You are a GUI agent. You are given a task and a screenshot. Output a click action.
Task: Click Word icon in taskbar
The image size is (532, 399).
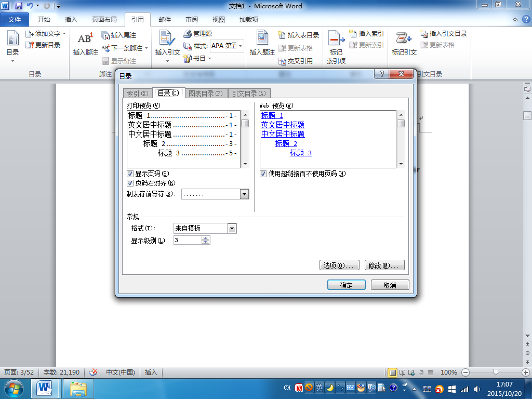pos(45,389)
